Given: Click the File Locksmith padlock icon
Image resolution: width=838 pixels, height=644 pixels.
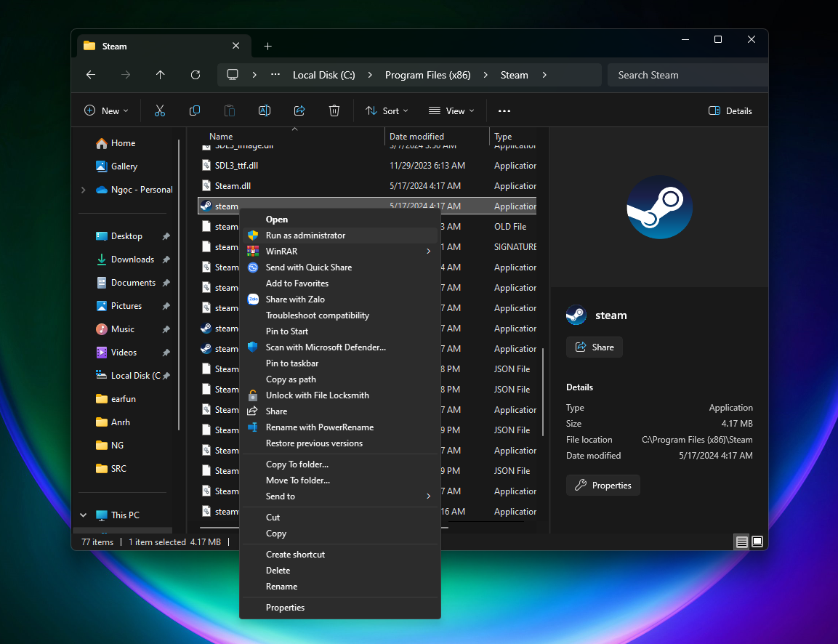Looking at the screenshot, I should [x=253, y=395].
